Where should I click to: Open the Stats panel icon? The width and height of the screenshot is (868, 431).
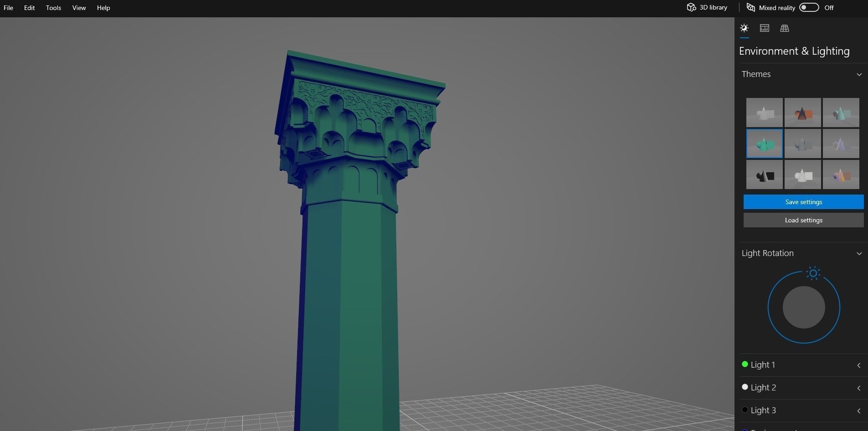point(765,28)
